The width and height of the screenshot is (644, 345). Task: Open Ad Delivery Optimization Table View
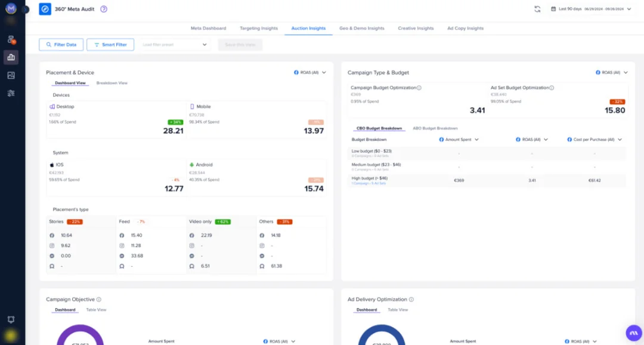click(x=398, y=310)
